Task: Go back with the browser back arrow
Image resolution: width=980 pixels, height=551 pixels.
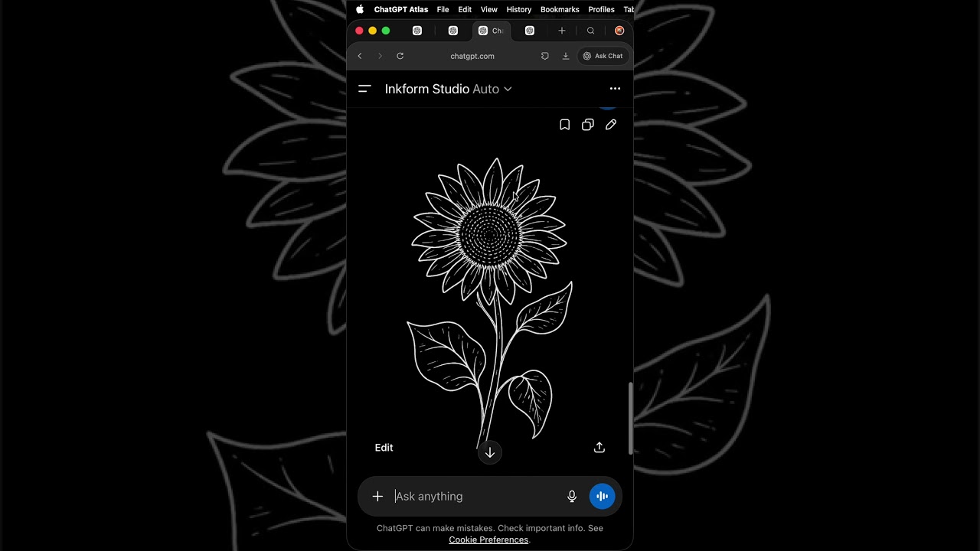Action: 360,56
